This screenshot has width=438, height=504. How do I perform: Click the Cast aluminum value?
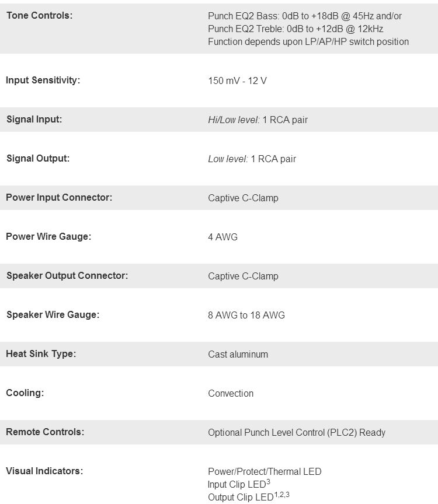[x=238, y=354]
